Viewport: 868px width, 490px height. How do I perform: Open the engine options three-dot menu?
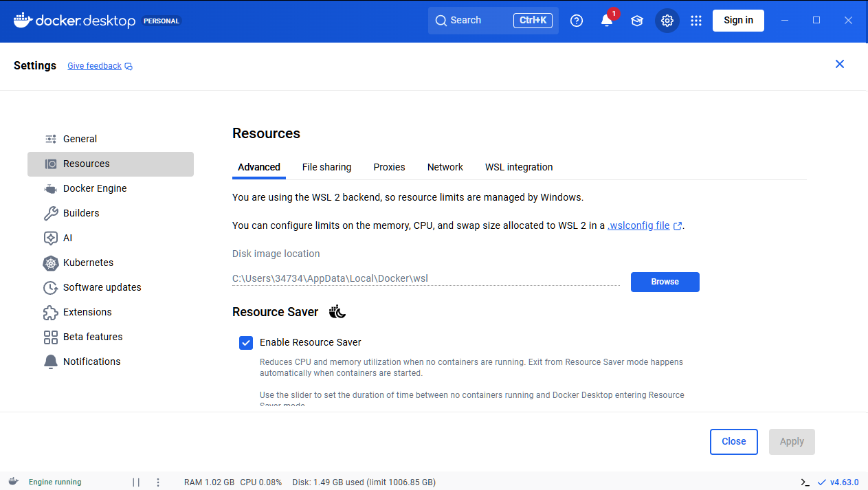click(158, 482)
